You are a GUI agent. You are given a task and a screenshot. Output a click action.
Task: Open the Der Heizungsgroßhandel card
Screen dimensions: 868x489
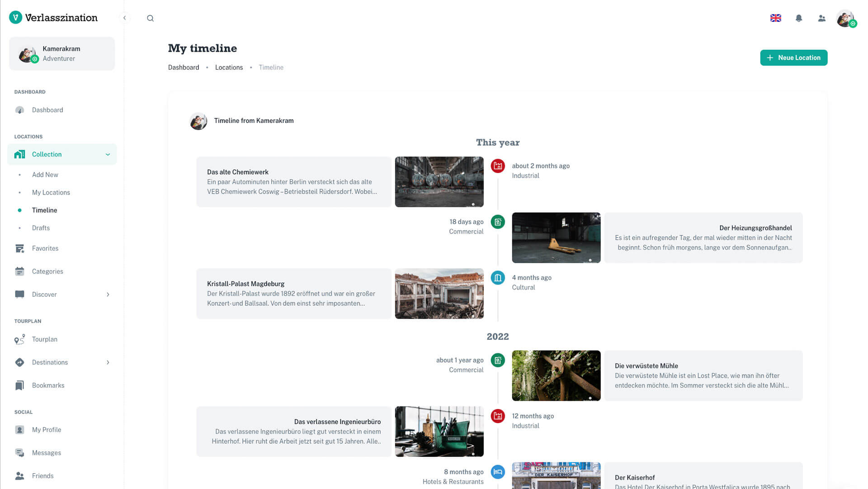tap(703, 237)
